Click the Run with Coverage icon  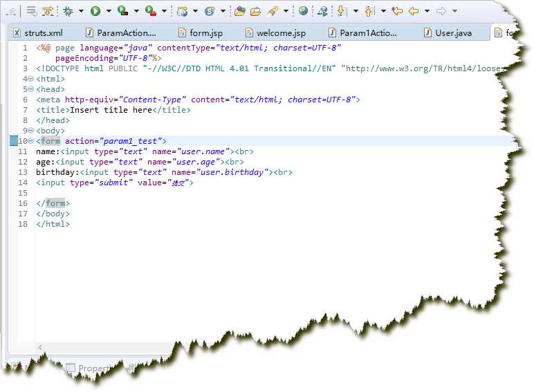pyautogui.click(x=122, y=11)
